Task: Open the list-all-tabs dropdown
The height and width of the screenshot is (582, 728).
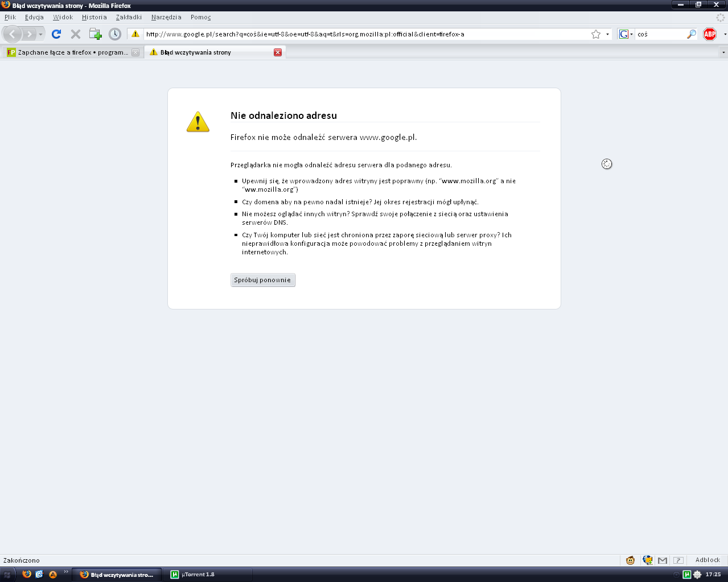Action: point(723,52)
